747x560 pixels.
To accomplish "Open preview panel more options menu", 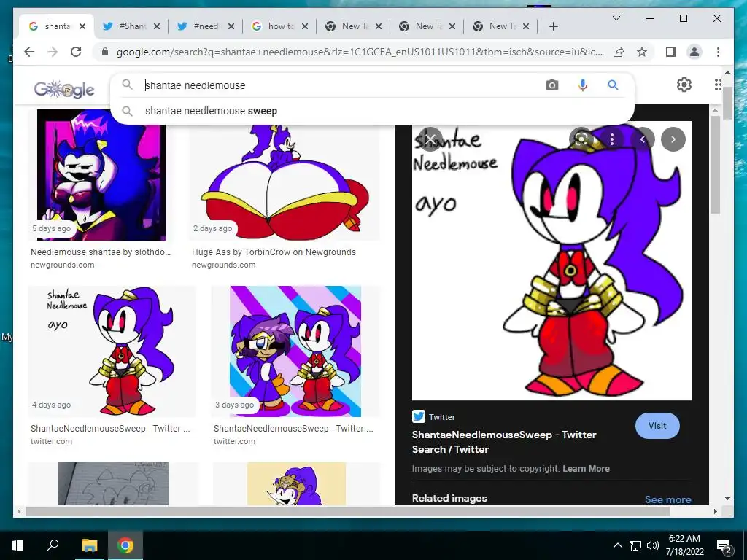I will click(612, 139).
